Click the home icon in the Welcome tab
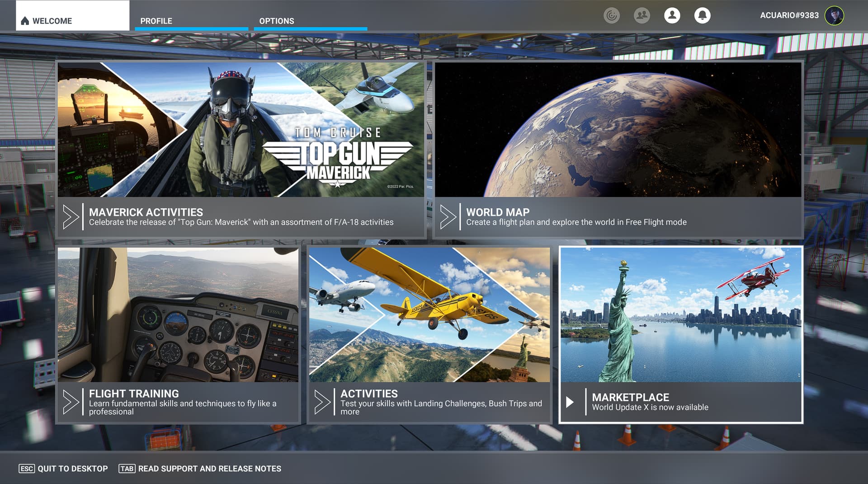This screenshot has width=868, height=484. pos(25,21)
